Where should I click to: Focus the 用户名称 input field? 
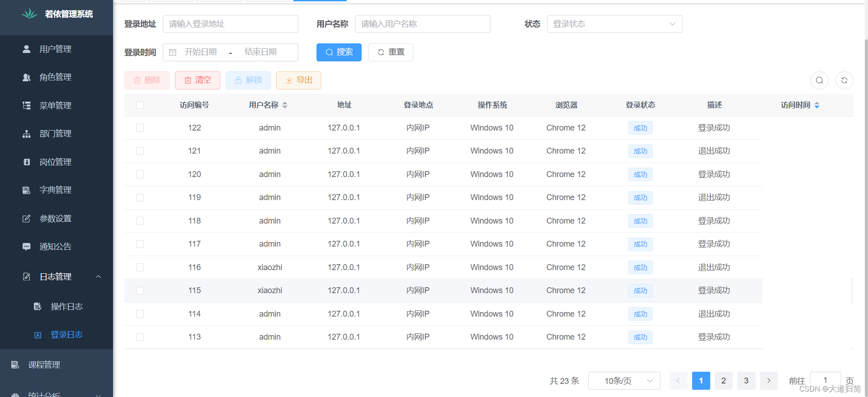click(x=423, y=24)
